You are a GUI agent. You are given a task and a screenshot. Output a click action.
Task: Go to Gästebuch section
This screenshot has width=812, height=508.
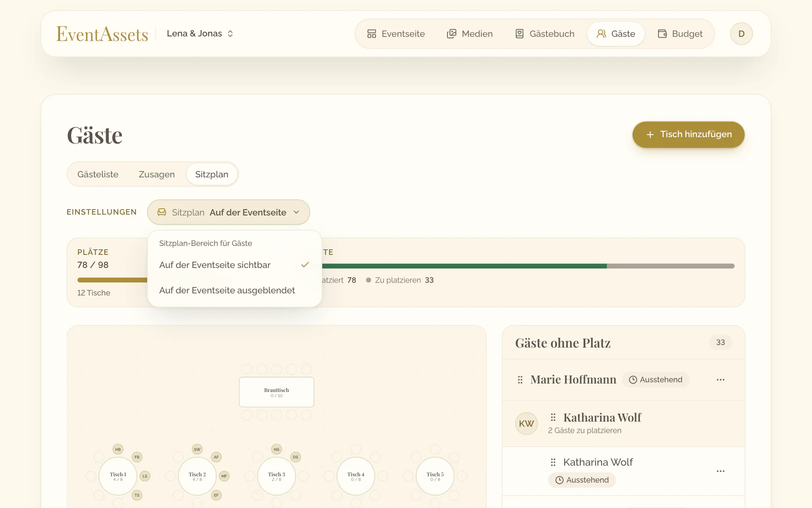pos(545,34)
